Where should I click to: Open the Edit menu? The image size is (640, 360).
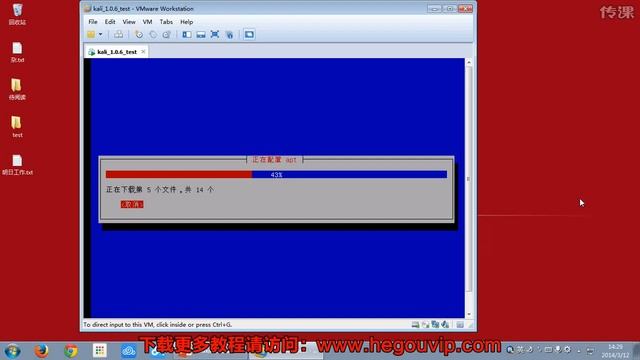click(x=110, y=22)
